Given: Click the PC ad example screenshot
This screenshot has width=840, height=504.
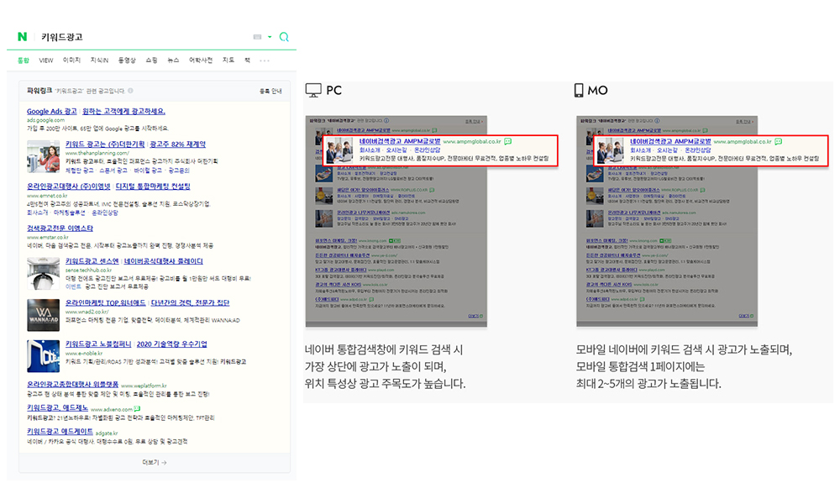Looking at the screenshot, I should [396, 221].
